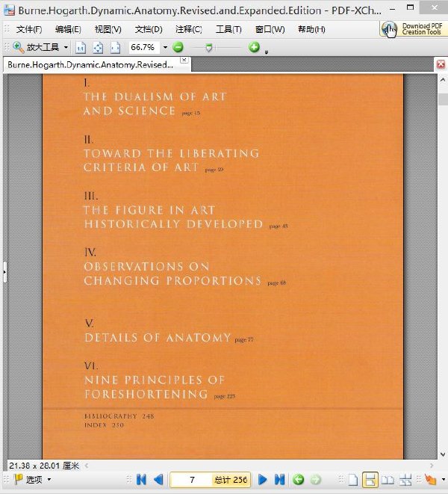Click the vertical scrollbar thumb
The height and width of the screenshot is (494, 448).
click(443, 100)
